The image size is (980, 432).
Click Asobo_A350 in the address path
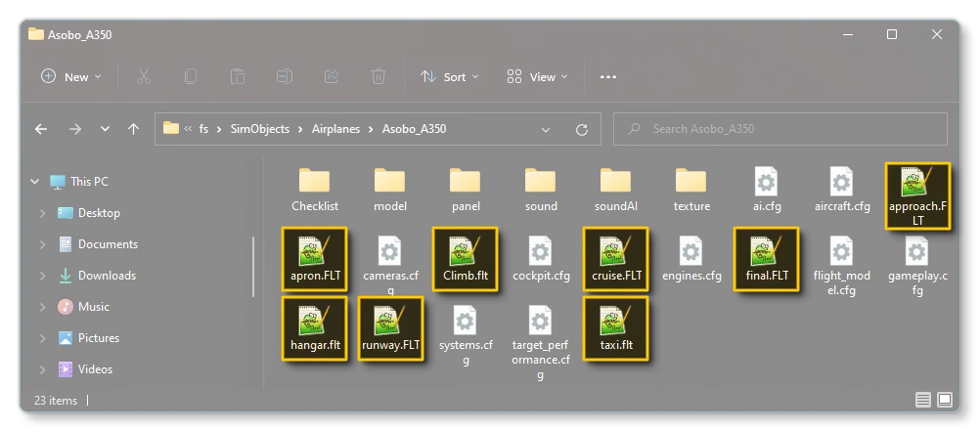click(415, 129)
